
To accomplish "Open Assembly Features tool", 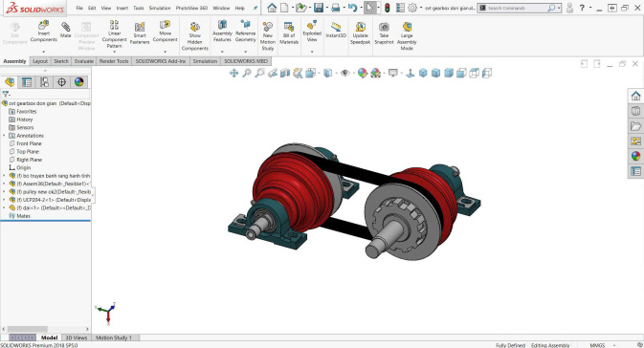I will coord(222,32).
